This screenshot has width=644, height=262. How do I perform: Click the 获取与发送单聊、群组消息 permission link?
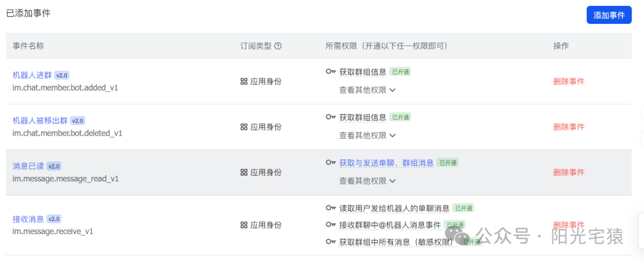(x=386, y=163)
